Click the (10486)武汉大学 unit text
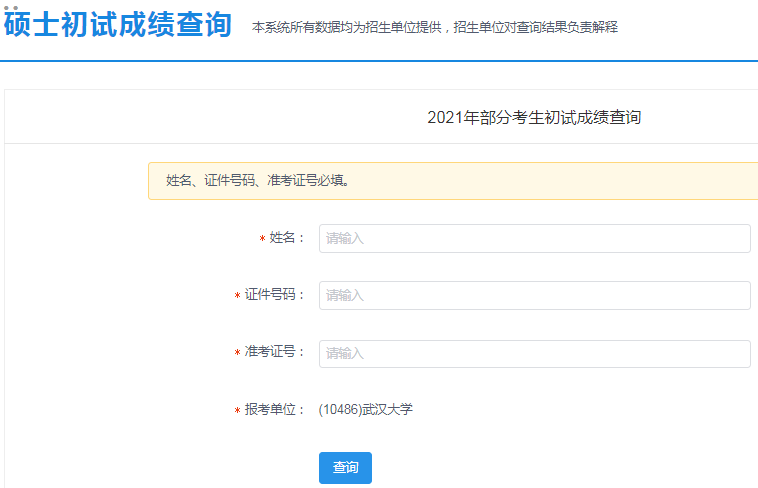 365,410
